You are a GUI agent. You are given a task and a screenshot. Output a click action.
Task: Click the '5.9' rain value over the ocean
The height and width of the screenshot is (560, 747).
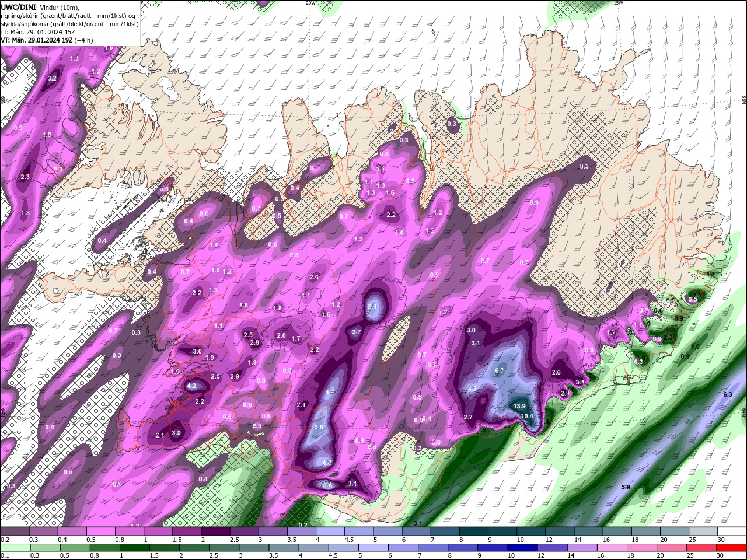point(626,487)
